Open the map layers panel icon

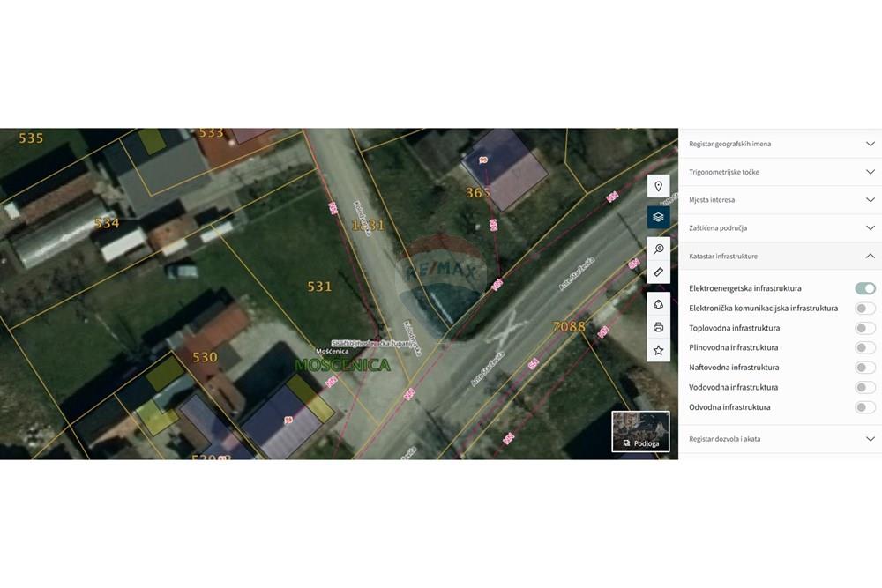(x=658, y=217)
